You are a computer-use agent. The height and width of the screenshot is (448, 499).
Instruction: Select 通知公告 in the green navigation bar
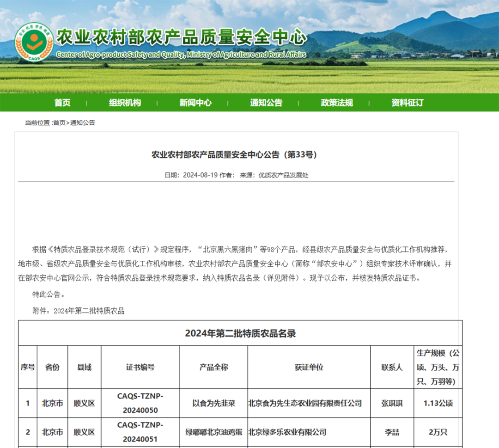(266, 103)
